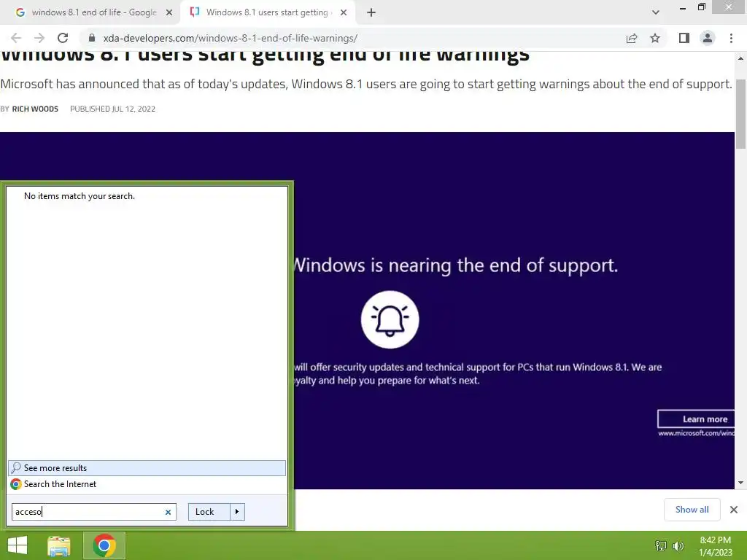This screenshot has height=560, width=747.
Task: Click the Windows Start button
Action: (x=18, y=545)
